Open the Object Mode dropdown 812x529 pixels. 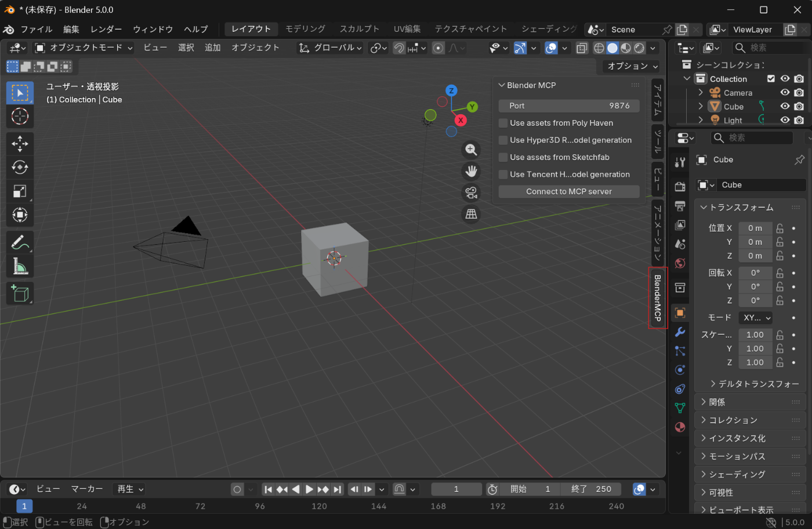85,48
